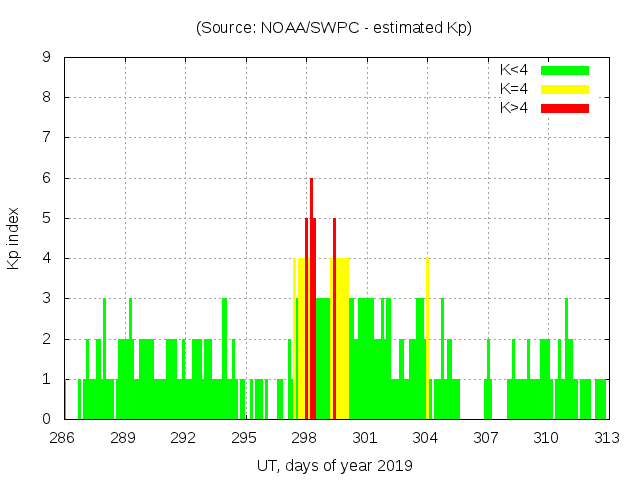This screenshot has width=640, height=480.
Task: Click the y-axis tick label 9
Action: point(47,58)
